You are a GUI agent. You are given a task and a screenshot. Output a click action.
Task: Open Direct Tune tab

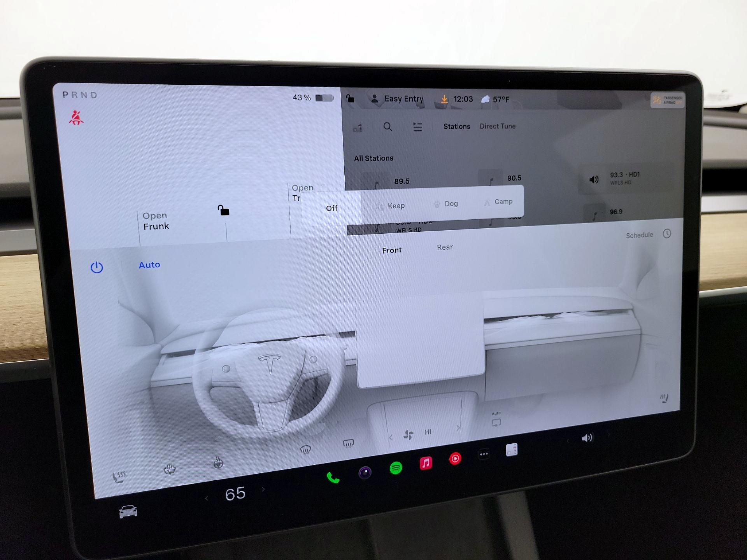pos(498,126)
